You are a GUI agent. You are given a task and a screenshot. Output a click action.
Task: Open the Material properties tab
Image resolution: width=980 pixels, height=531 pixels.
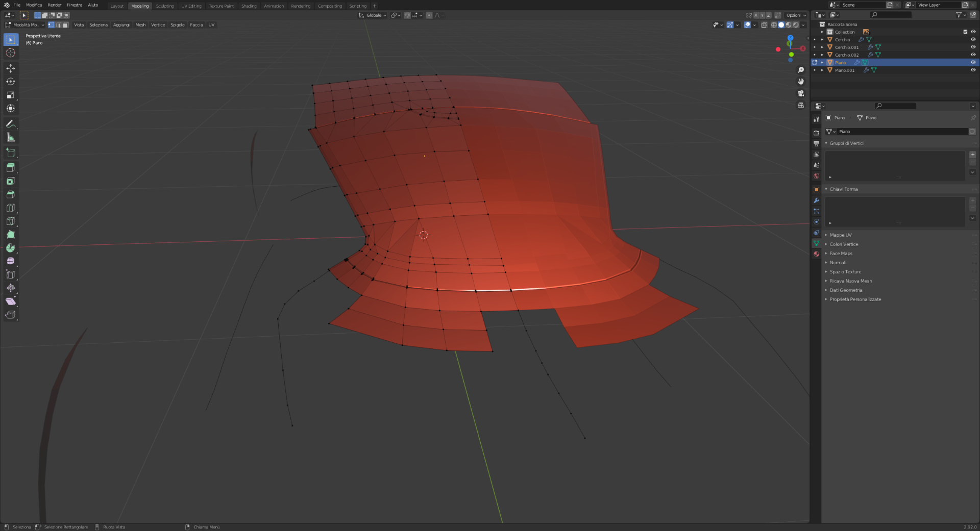point(816,254)
